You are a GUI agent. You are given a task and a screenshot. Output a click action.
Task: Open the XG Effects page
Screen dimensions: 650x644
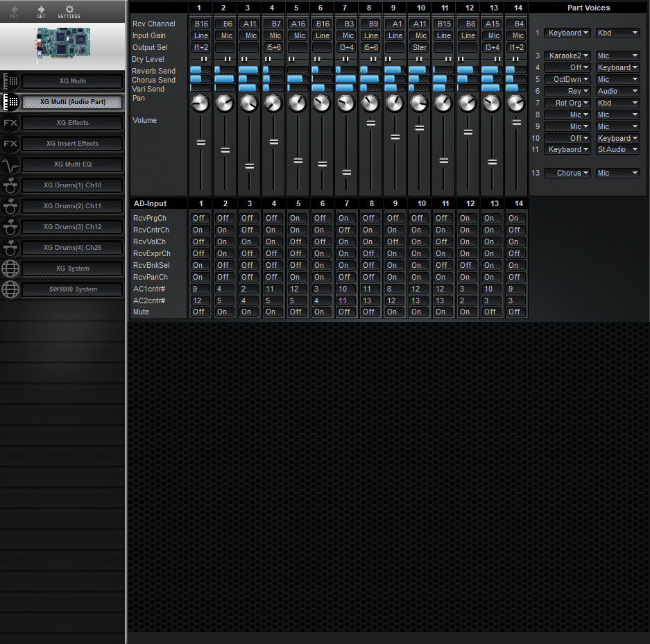[x=73, y=123]
